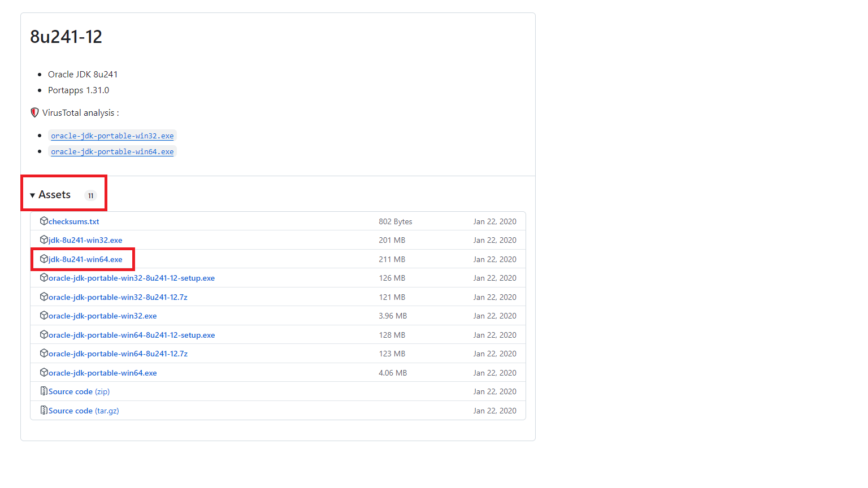
Task: Click the 201 MB size cell
Action: [392, 240]
